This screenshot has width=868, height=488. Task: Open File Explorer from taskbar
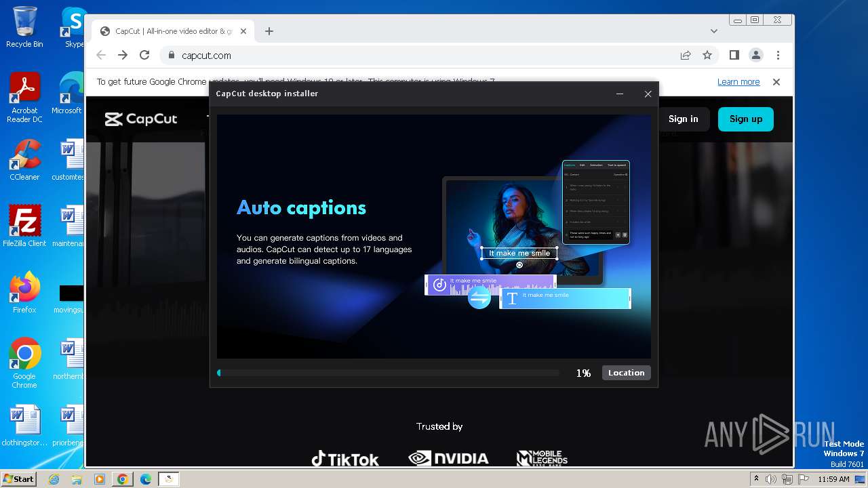coord(77,479)
